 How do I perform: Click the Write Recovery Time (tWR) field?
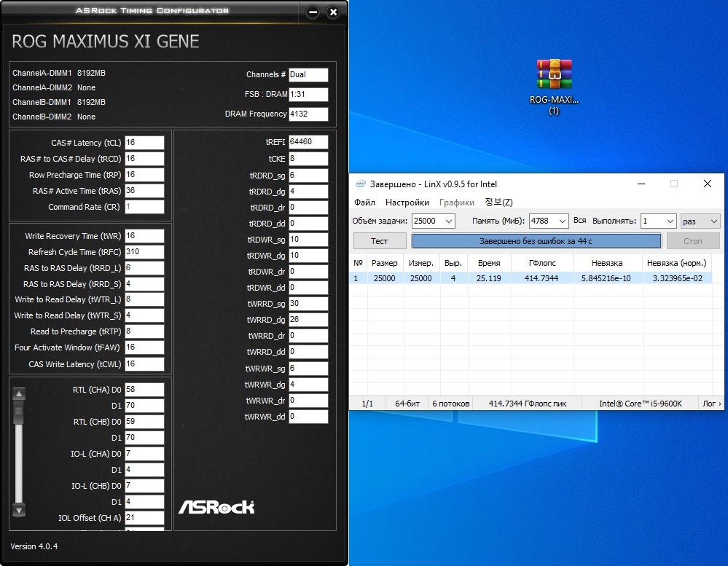point(144,236)
